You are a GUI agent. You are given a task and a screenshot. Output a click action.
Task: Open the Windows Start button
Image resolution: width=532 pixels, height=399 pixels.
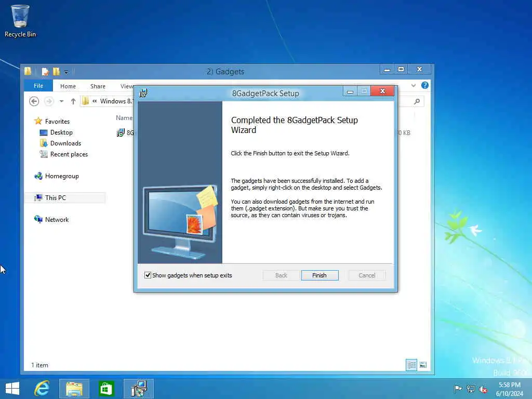[x=12, y=389]
